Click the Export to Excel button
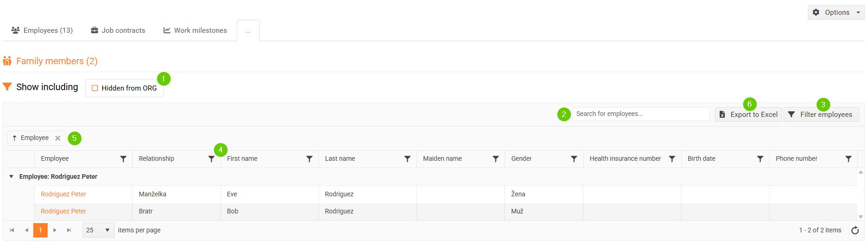The image size is (868, 243). pyautogui.click(x=748, y=115)
